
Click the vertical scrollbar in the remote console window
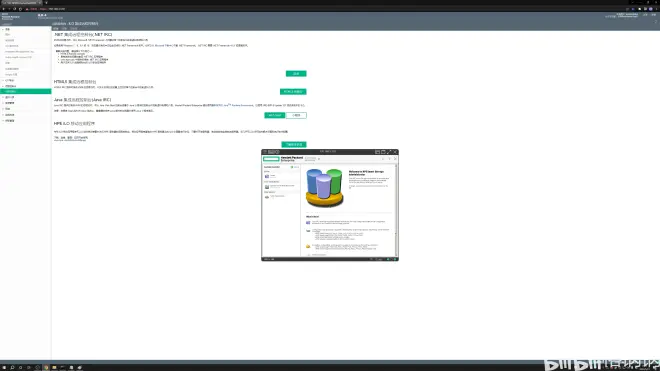point(397,210)
